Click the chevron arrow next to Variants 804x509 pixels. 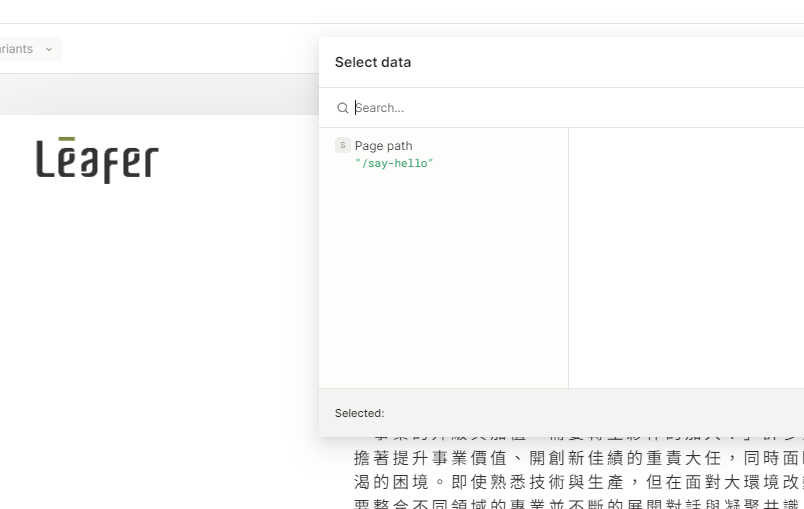49,49
